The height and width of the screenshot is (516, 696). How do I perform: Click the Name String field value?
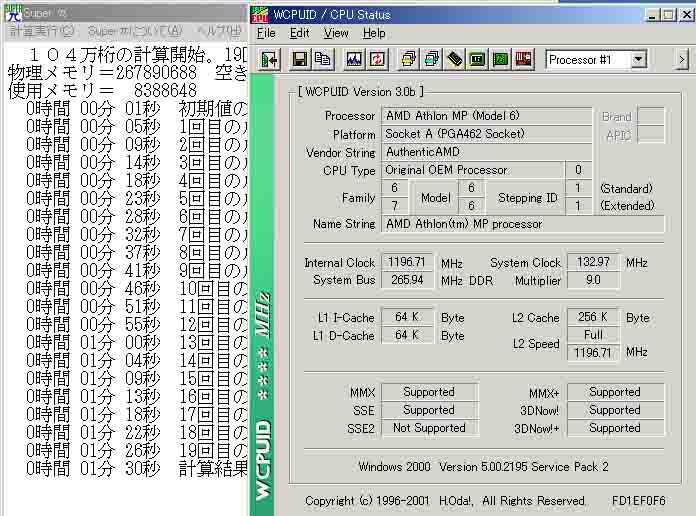pos(523,224)
